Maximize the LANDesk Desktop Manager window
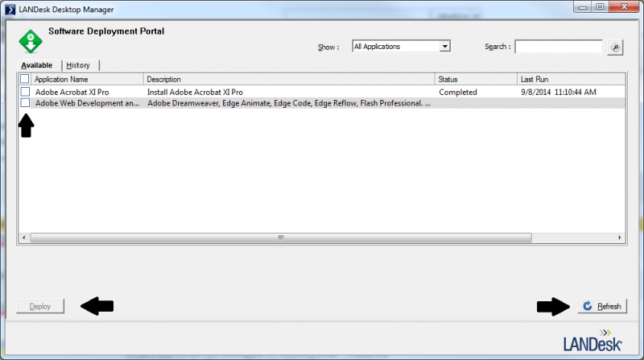Viewport: 644px width, 360px height. (600, 6)
